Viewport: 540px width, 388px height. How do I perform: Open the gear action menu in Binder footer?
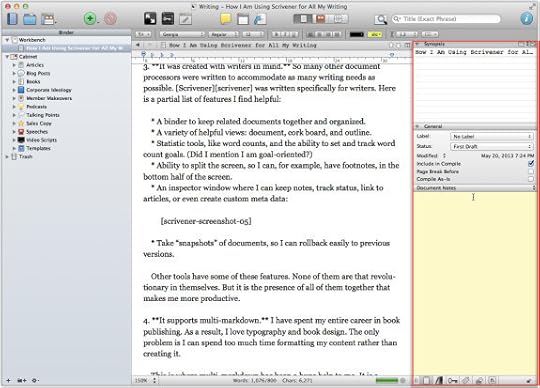tap(35, 380)
